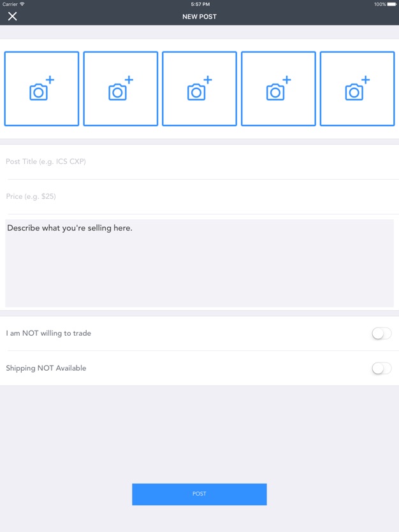Tap the 100% battery percentage text
The height and width of the screenshot is (532, 399).
[380, 4]
